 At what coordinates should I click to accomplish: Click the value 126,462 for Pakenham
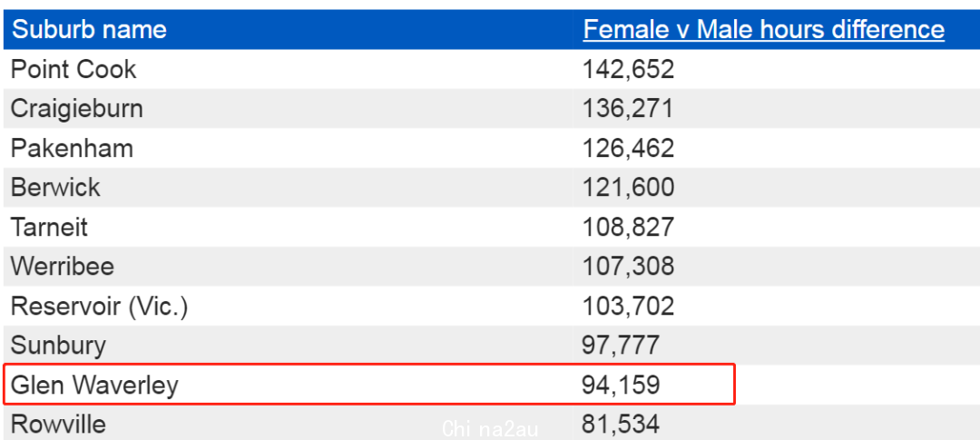click(628, 148)
